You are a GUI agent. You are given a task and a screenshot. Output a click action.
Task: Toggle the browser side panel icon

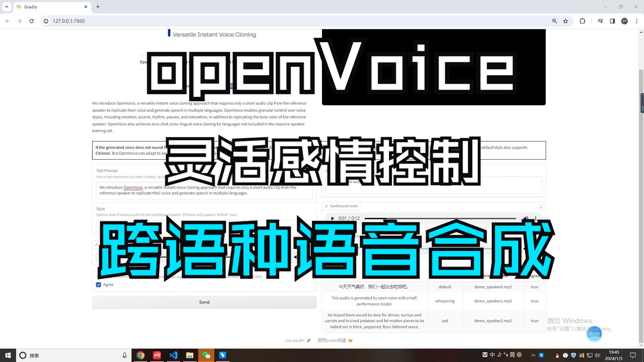(x=612, y=21)
